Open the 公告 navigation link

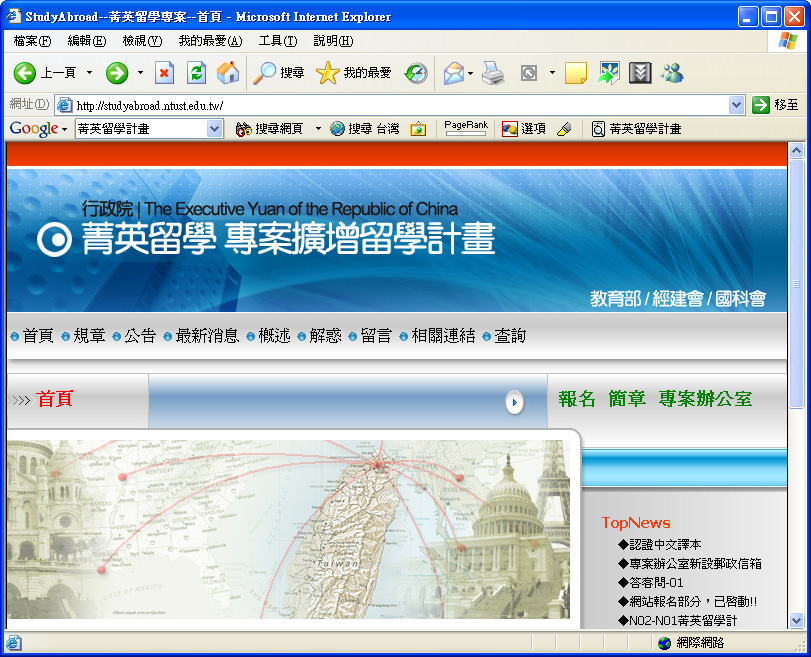coord(140,336)
